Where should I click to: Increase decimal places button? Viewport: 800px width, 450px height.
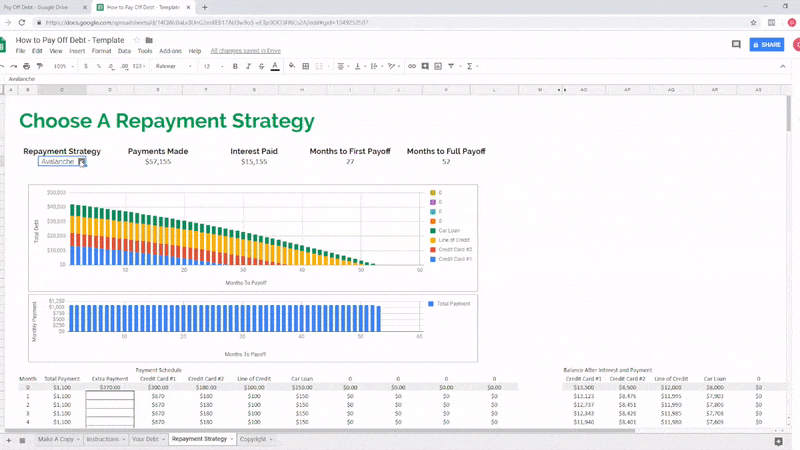pos(124,66)
